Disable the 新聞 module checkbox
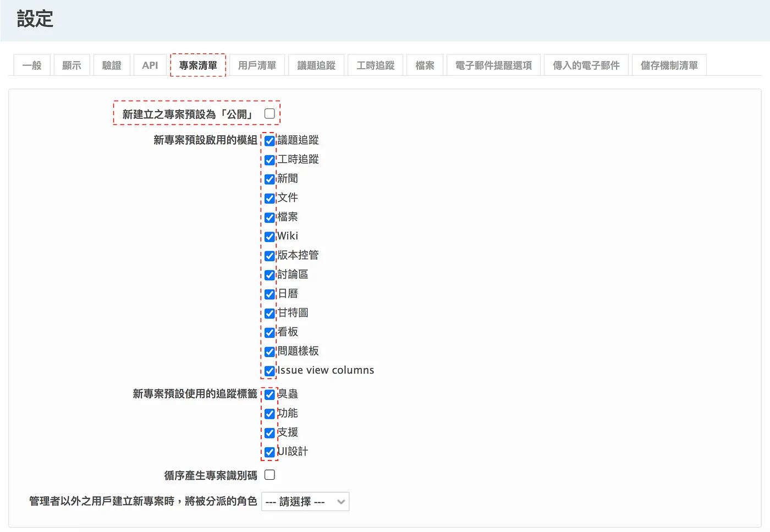This screenshot has height=532, width=770. pos(269,179)
